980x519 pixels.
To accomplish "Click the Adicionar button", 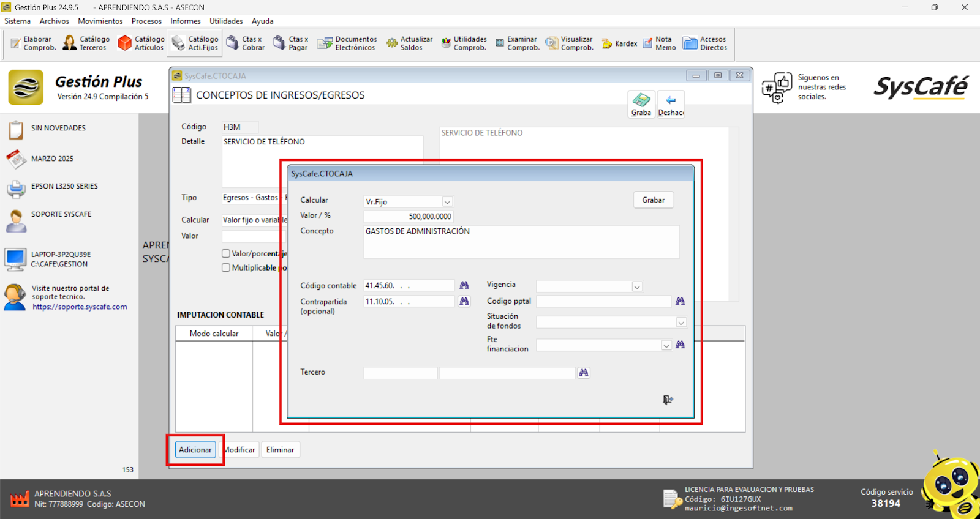I will pyautogui.click(x=195, y=450).
